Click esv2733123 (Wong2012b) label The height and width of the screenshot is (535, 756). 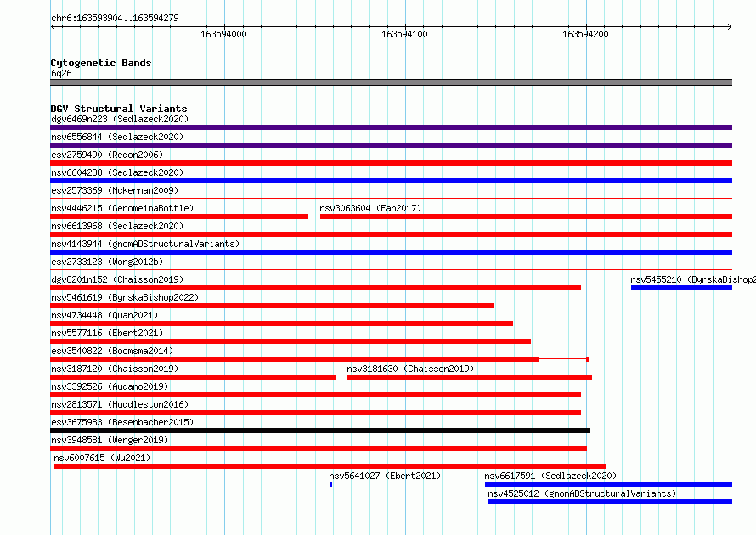107,262
